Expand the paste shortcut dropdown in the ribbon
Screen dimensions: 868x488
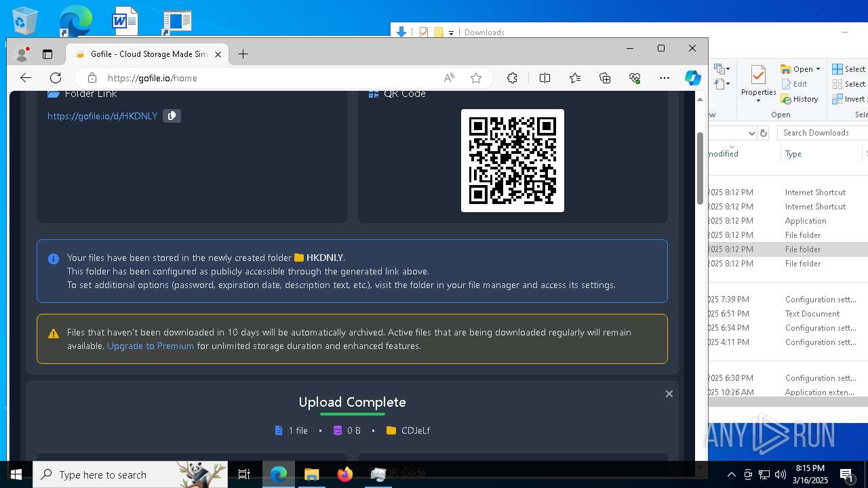click(x=728, y=84)
